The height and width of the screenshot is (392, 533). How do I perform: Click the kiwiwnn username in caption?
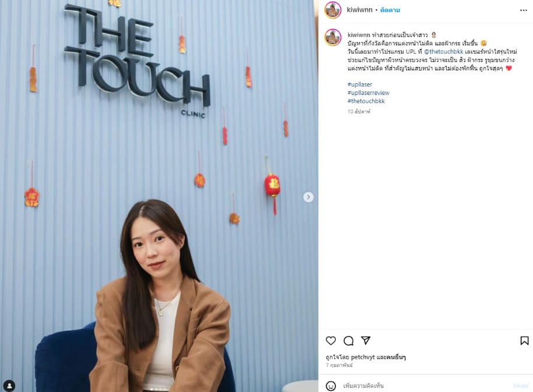pyautogui.click(x=359, y=35)
